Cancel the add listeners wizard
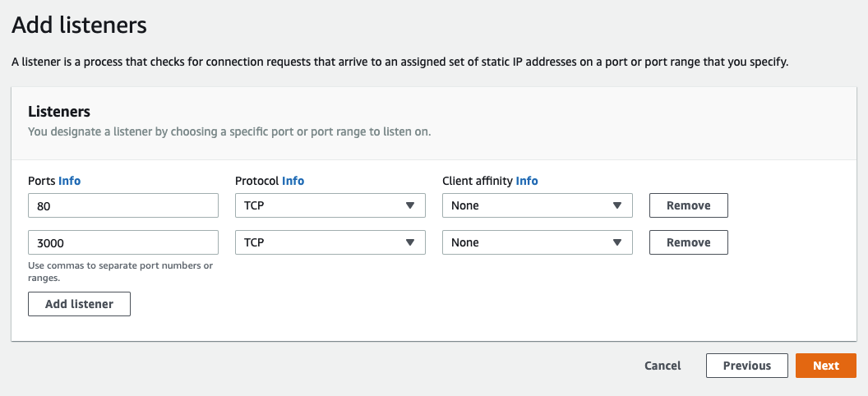Image resolution: width=868 pixels, height=396 pixels. tap(663, 366)
